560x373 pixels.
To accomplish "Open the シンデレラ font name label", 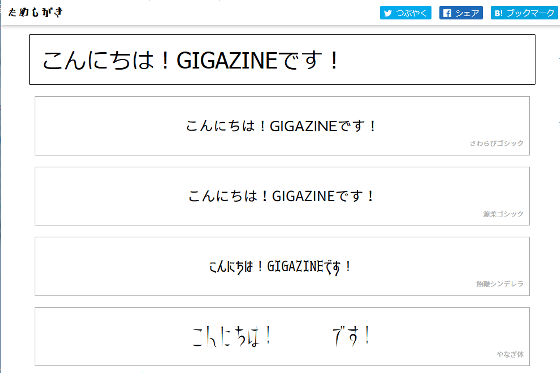I will [500, 284].
